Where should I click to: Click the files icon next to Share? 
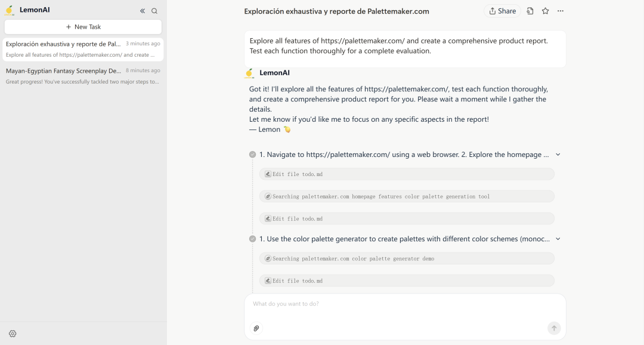(x=530, y=11)
